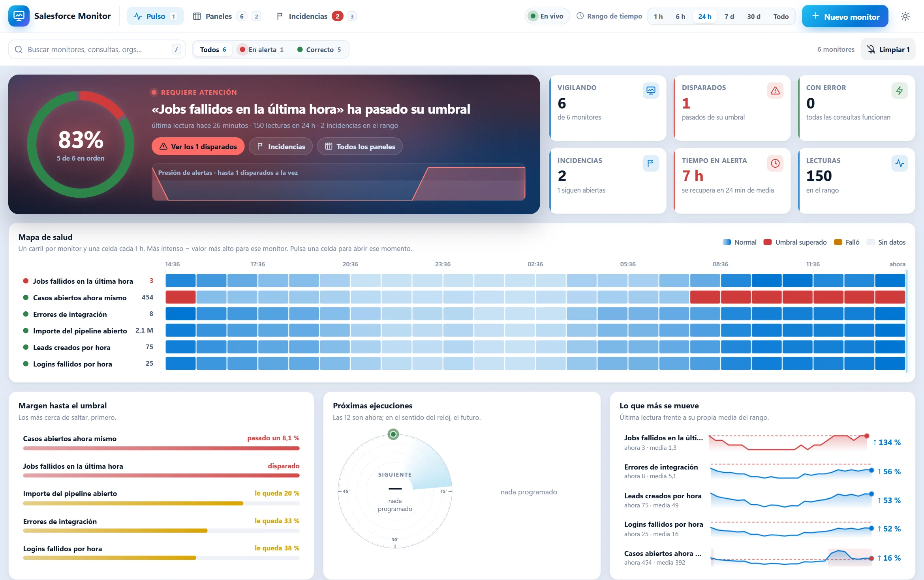Viewport: 924px width, 580px height.
Task: Click the search magnifier icon
Action: coord(19,49)
